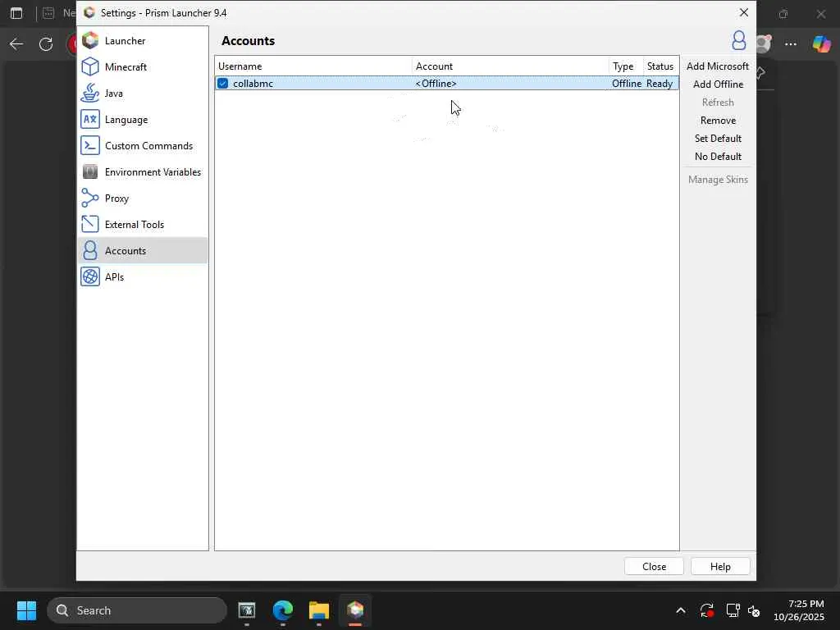Open Help for Accounts settings
840x630 pixels.
coord(720,566)
